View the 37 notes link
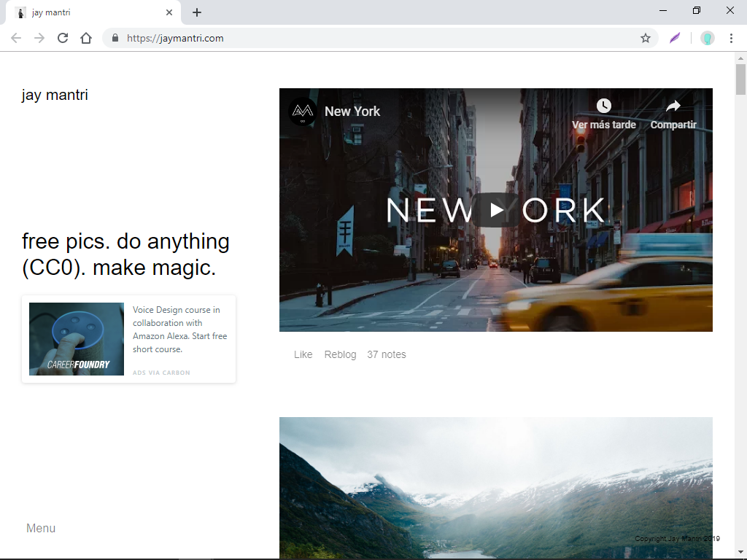 pos(387,354)
